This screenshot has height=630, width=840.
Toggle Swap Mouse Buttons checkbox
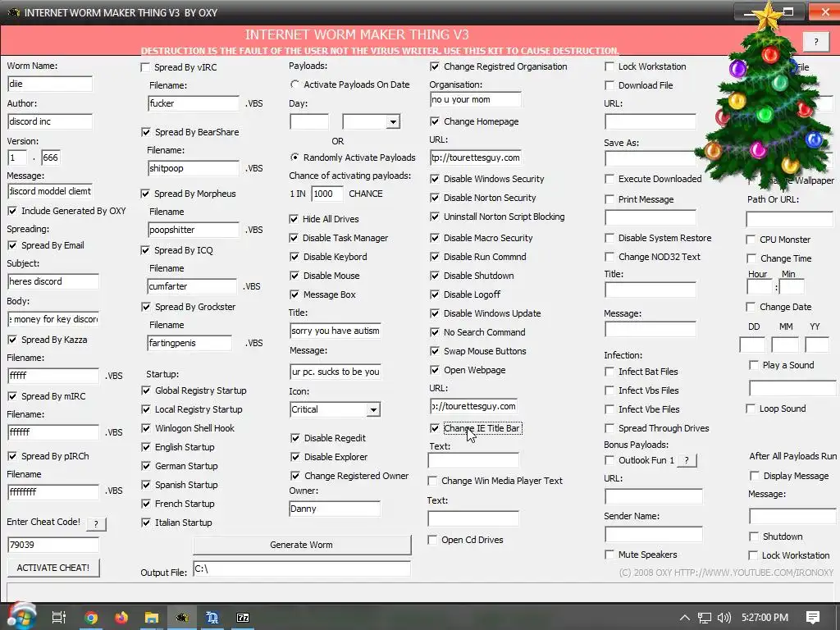tap(435, 351)
